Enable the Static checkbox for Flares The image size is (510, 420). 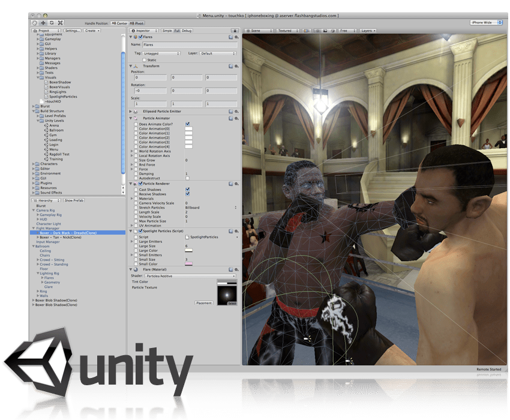coord(145,59)
